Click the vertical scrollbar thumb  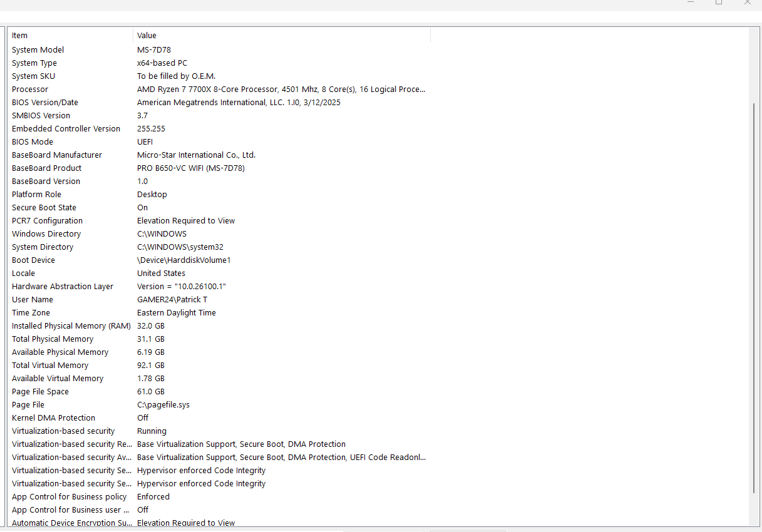(x=754, y=297)
